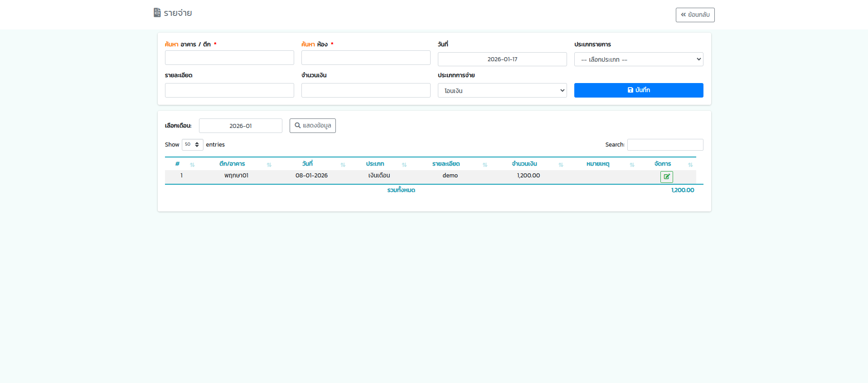This screenshot has width=868, height=383.
Task: Click the ตึก/อาคาร column header
Action: pos(232,164)
